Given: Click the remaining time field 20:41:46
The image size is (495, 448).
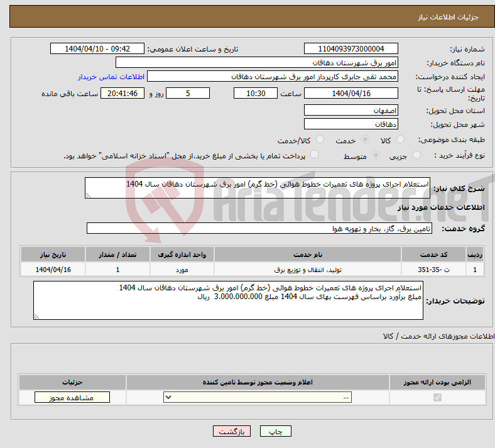Looking at the screenshot, I should tap(122, 93).
